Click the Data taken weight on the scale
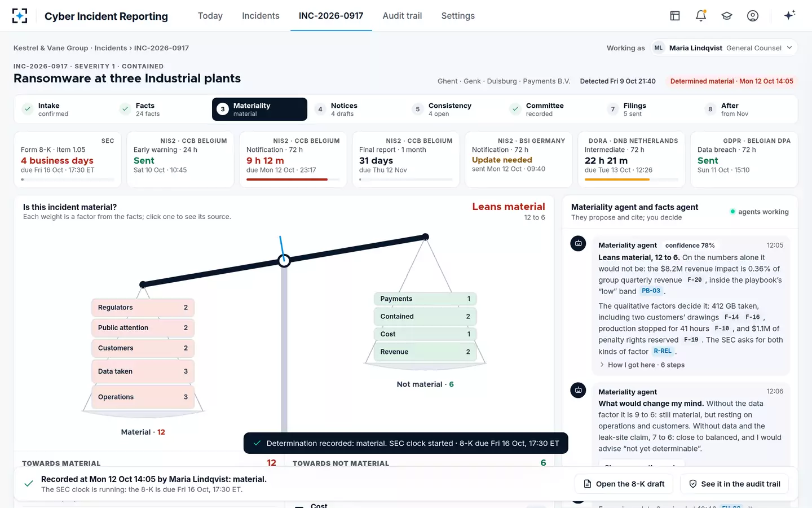The width and height of the screenshot is (812, 508). (x=143, y=371)
